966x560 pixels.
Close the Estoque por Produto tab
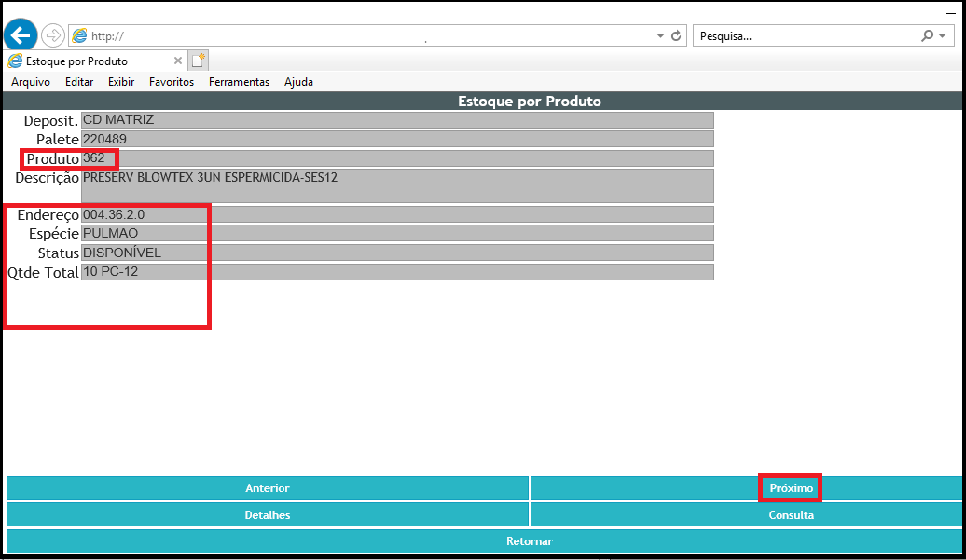(x=177, y=61)
